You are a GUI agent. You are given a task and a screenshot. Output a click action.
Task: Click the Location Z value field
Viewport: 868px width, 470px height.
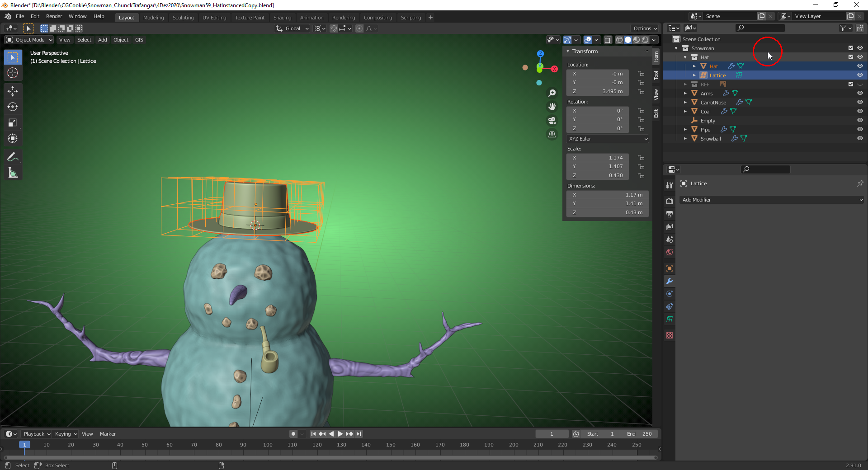pyautogui.click(x=598, y=91)
